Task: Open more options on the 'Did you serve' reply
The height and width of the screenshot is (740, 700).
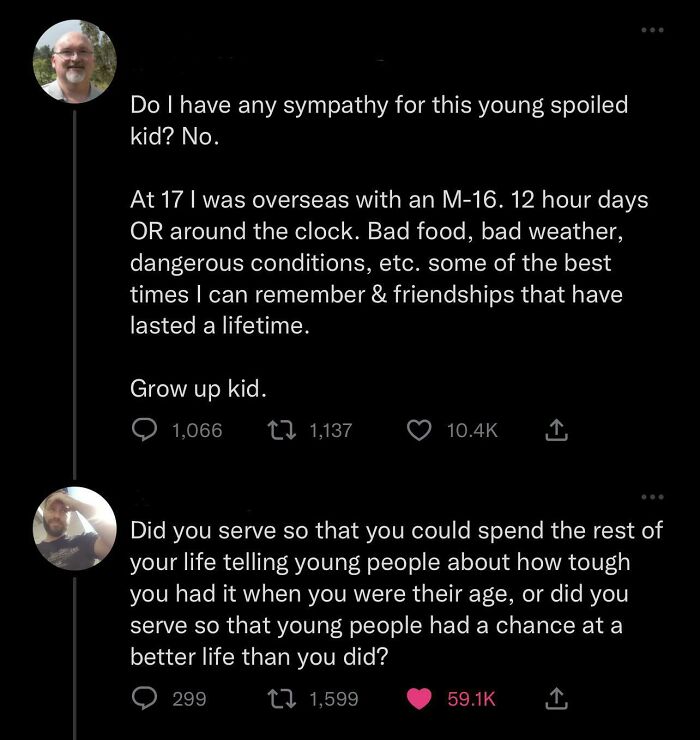Action: pos(654,497)
